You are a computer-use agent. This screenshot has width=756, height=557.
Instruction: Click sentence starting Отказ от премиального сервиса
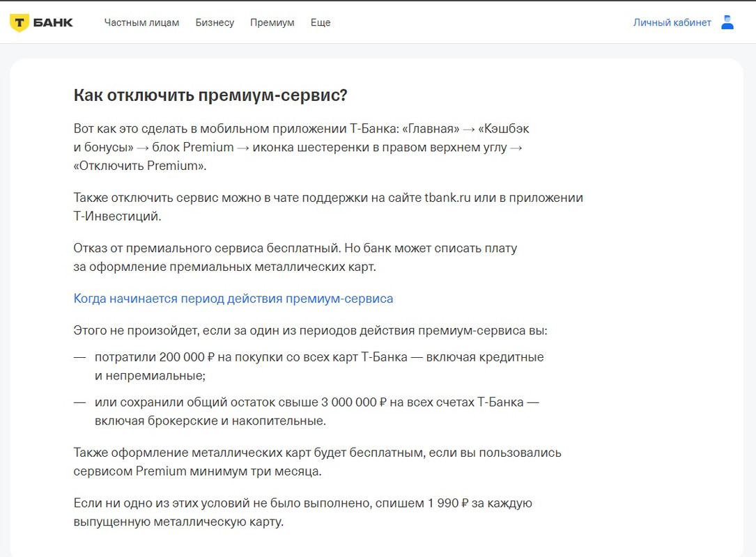point(295,248)
